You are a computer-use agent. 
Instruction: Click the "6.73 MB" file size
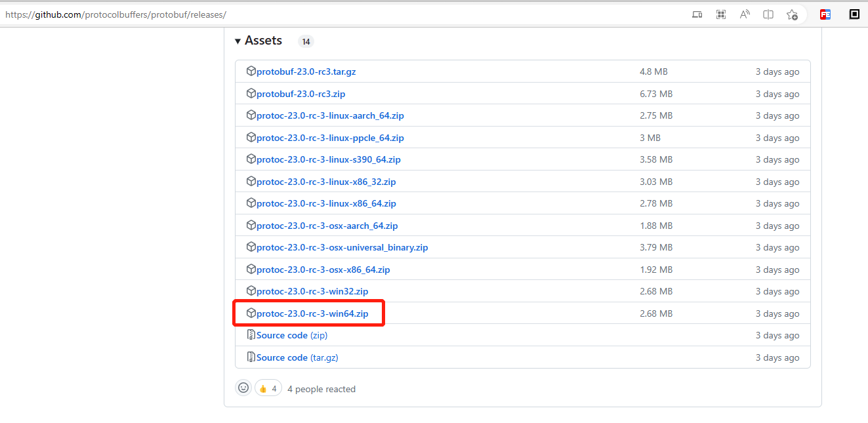tap(656, 94)
